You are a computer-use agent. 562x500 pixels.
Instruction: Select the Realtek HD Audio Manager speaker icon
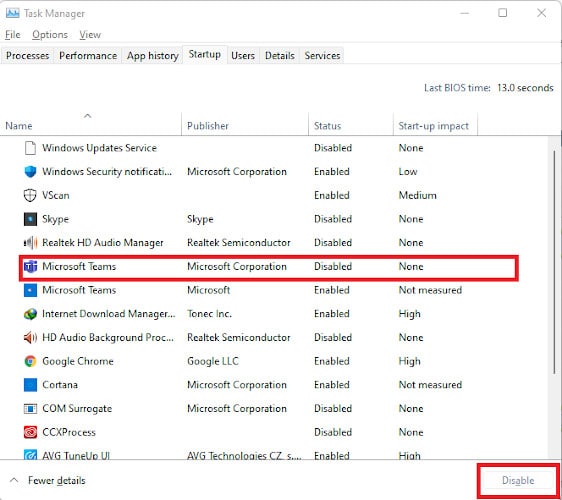[30, 243]
